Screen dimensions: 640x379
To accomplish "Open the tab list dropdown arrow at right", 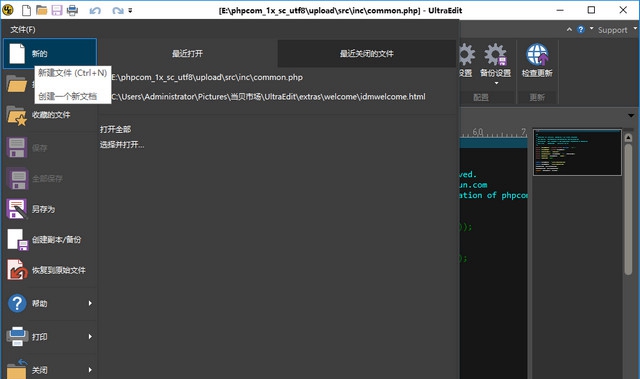I will [631, 116].
